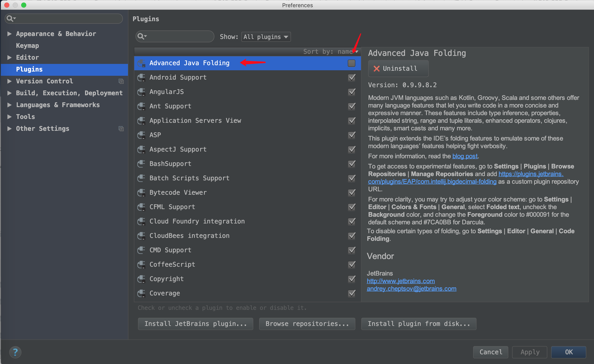Expand Languages & Frameworks node

(x=9, y=105)
